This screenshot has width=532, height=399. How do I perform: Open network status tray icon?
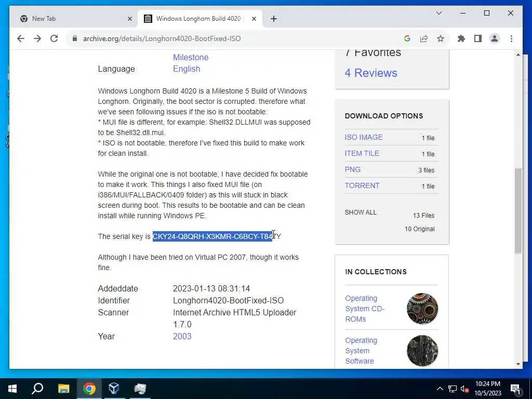(453, 389)
